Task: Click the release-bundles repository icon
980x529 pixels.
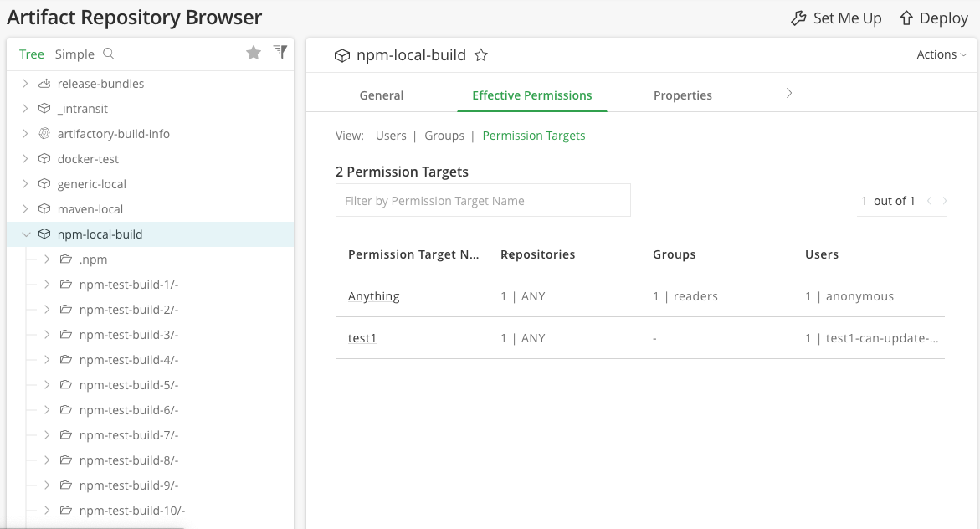Action: pos(44,83)
